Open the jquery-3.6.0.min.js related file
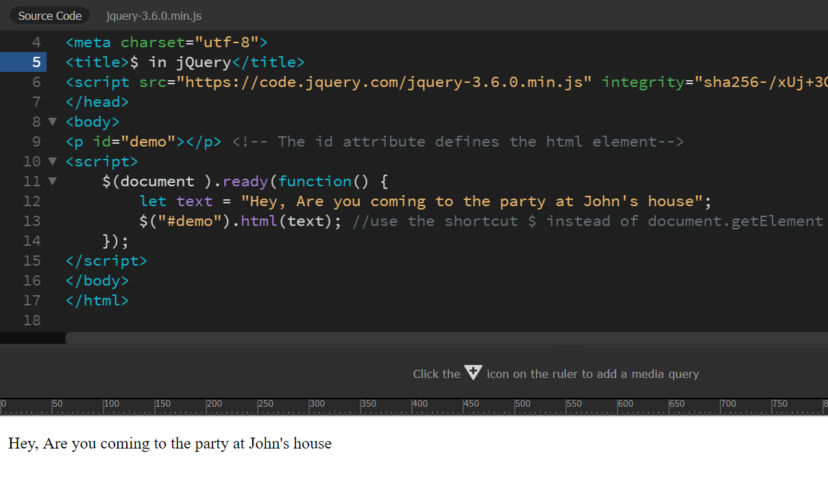Screen dimensions: 828x504 tap(154, 16)
